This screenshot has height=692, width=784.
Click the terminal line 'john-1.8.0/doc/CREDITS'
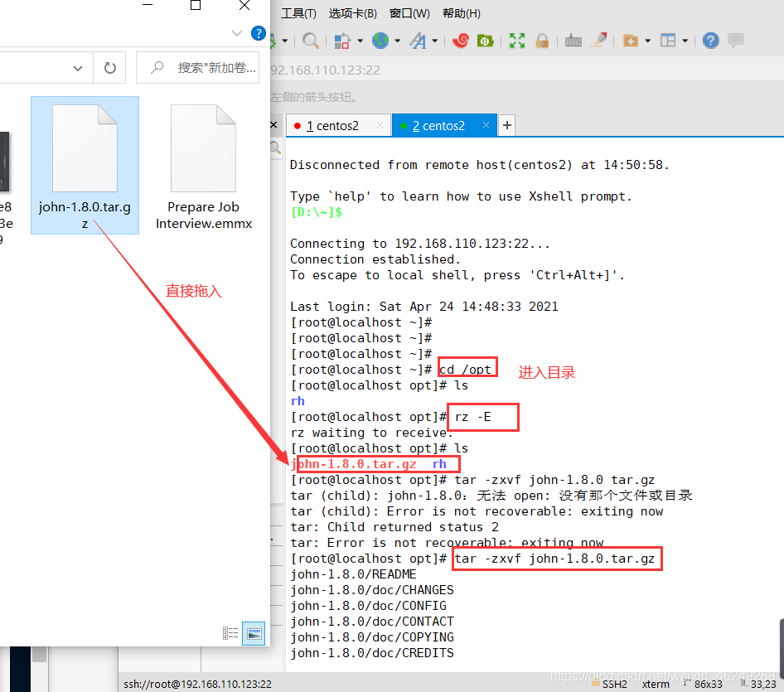tap(372, 653)
